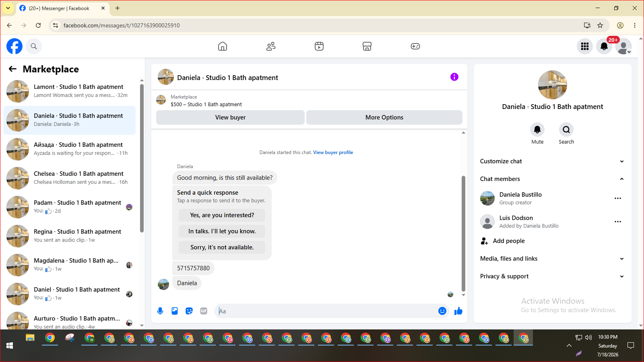This screenshot has width=644, height=362.
Task: Click the '$500 – Studio 1 Bath apatment' listing
Action: pyautogui.click(x=206, y=104)
